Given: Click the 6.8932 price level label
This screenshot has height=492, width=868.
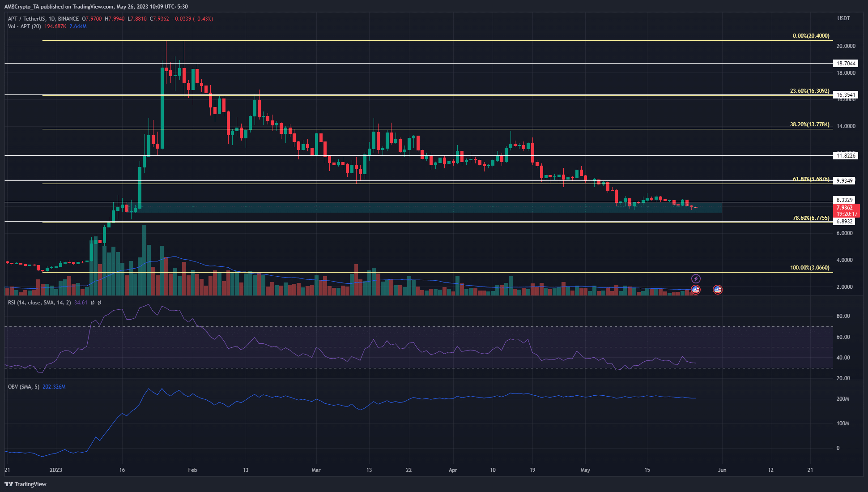Looking at the screenshot, I should [845, 222].
